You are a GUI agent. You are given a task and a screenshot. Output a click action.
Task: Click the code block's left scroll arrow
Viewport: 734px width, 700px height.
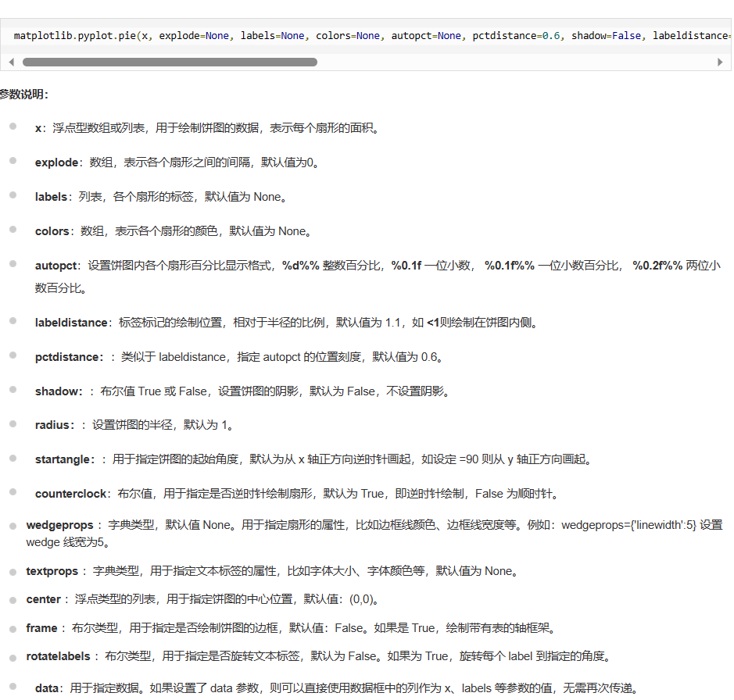coord(12,62)
